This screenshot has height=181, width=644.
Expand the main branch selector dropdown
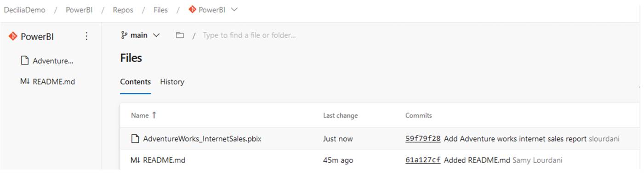tap(141, 35)
